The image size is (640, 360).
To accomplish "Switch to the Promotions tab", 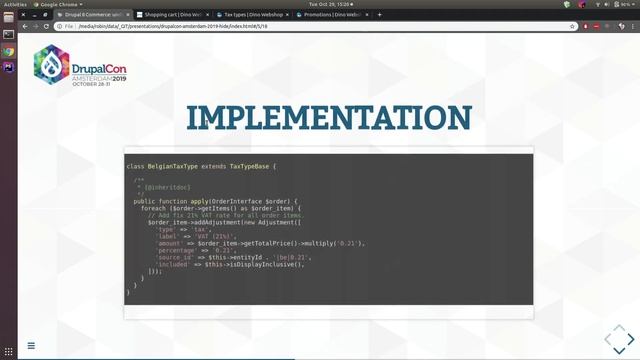I will point(332,15).
